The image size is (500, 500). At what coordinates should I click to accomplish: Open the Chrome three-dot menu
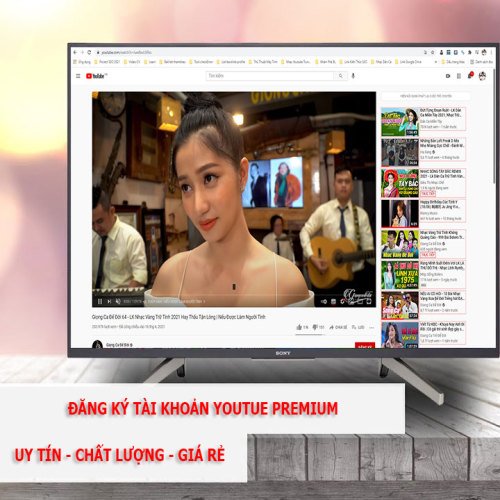tap(492, 52)
